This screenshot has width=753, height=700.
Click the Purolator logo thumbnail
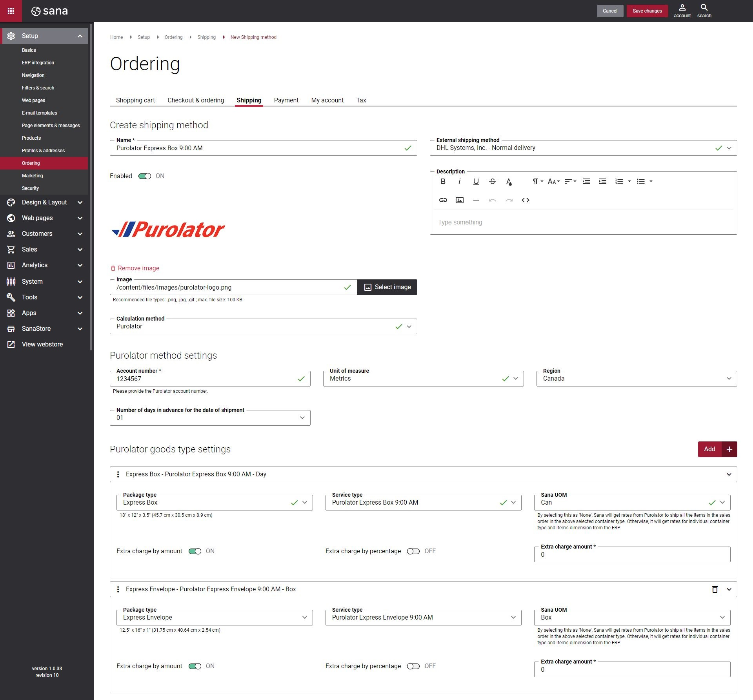tap(168, 230)
